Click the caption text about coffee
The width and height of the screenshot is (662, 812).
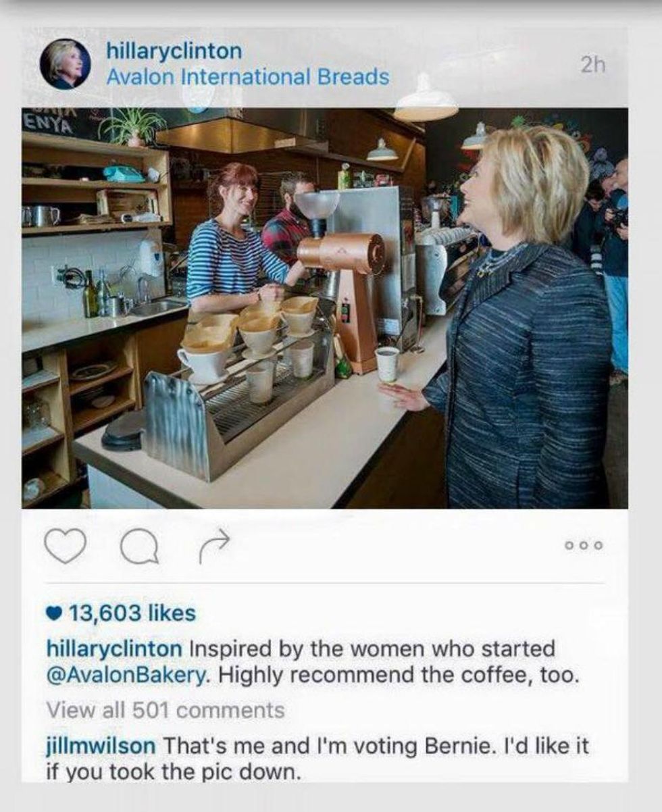click(x=312, y=663)
